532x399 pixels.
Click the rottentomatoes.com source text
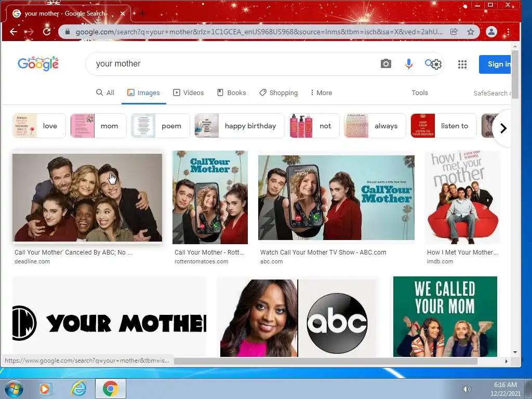pos(201,262)
